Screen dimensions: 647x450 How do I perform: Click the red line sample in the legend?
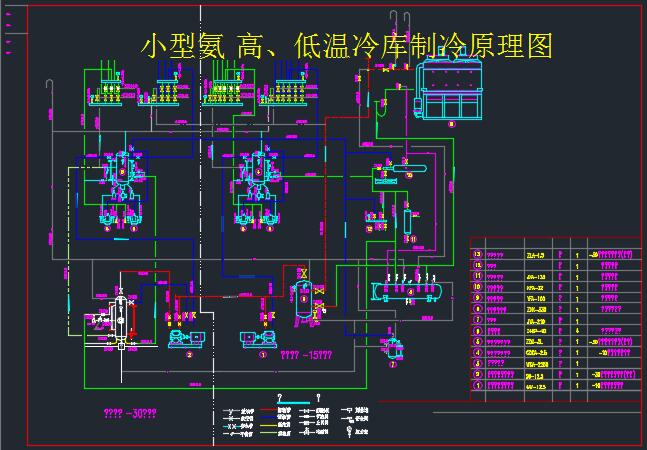[267, 411]
